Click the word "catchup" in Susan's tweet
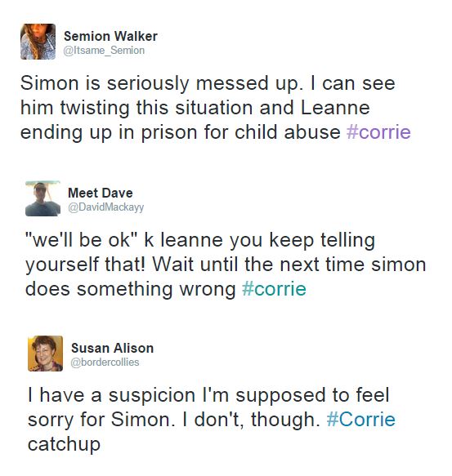 [x=64, y=444]
